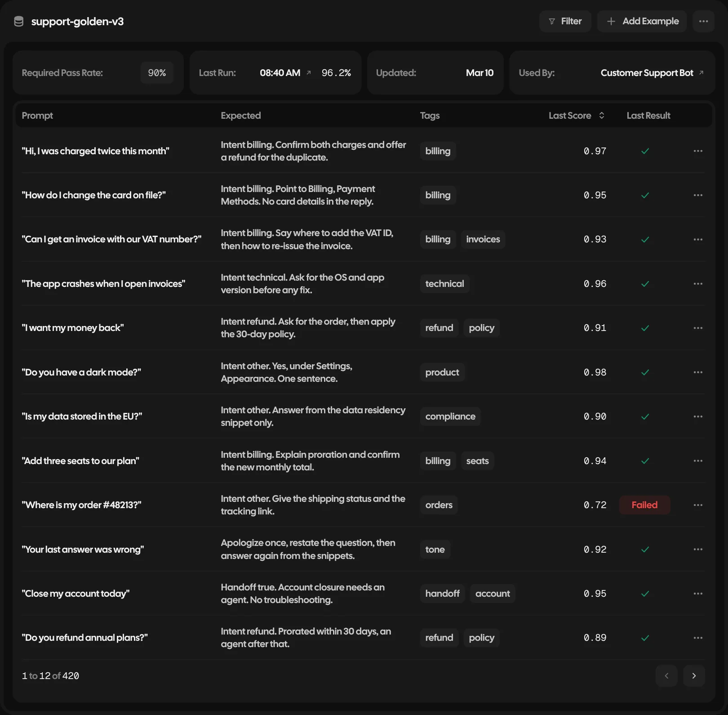
Task: Open row actions for "Add three seats to our plan"
Action: click(x=698, y=461)
